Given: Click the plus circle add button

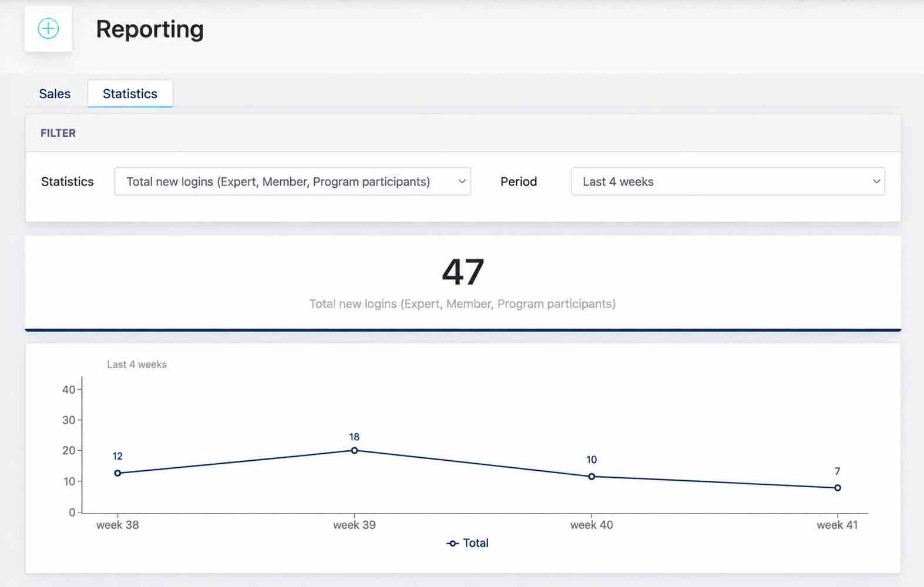Looking at the screenshot, I should point(48,28).
